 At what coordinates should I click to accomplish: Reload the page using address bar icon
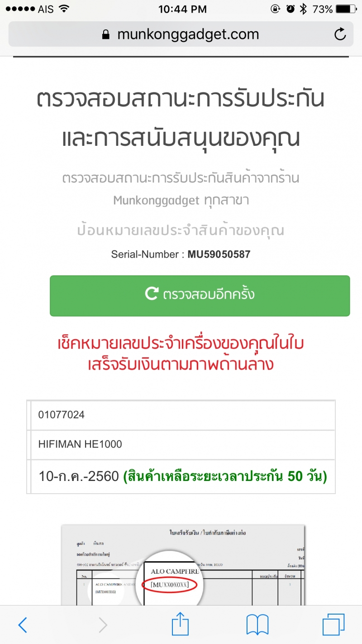pyautogui.click(x=340, y=34)
